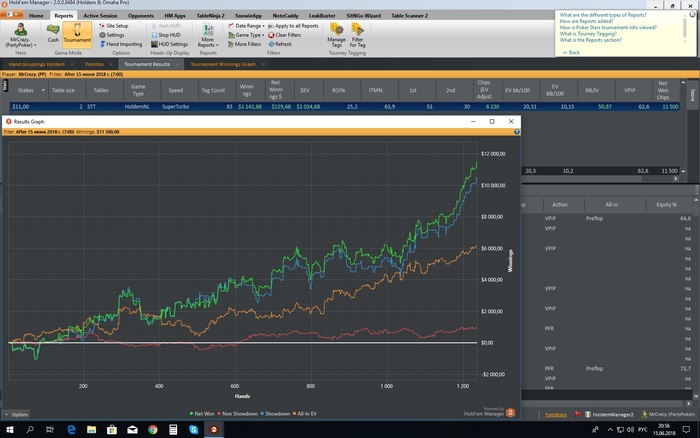The width and height of the screenshot is (700, 438).
Task: Open Windows Task View
Action: (50, 430)
